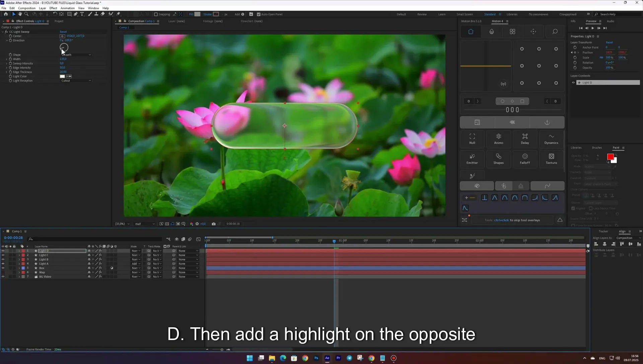
Task: Switch to the Audio tab
Action: tap(611, 21)
